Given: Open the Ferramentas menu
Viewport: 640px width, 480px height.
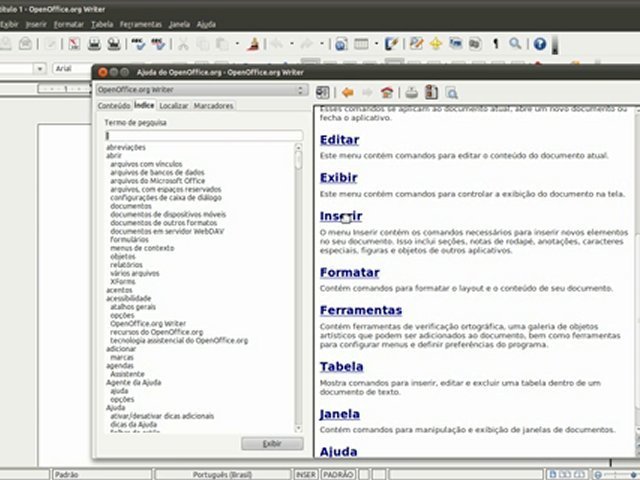Looking at the screenshot, I should point(141,24).
